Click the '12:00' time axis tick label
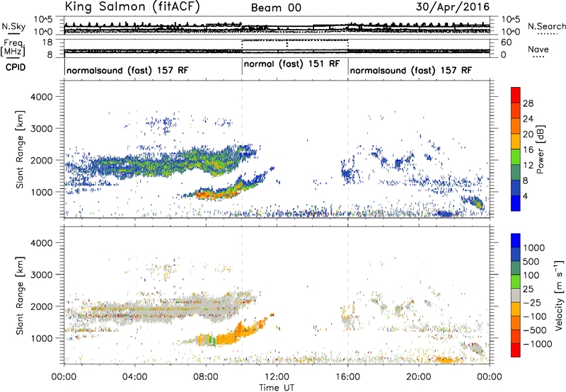566x392 pixels. pyautogui.click(x=277, y=377)
